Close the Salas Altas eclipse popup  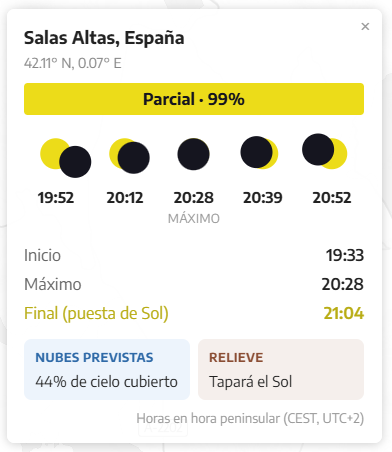[365, 26]
